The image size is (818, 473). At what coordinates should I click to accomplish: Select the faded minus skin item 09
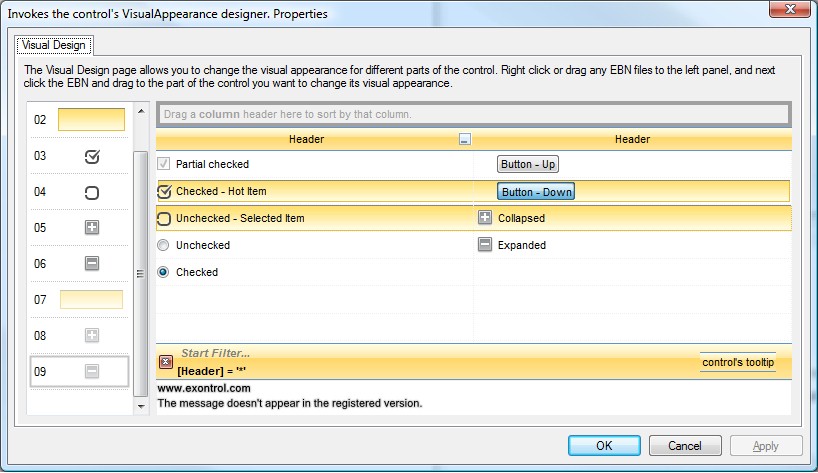92,372
